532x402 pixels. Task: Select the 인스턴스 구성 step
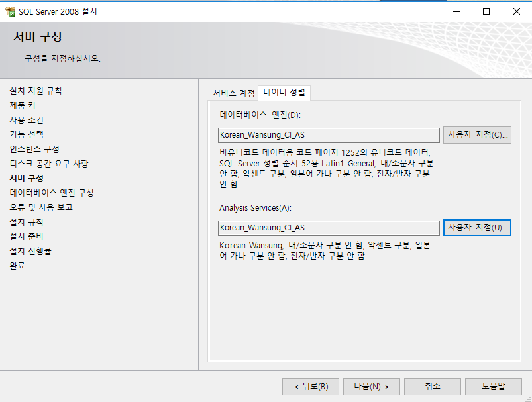[x=34, y=149]
